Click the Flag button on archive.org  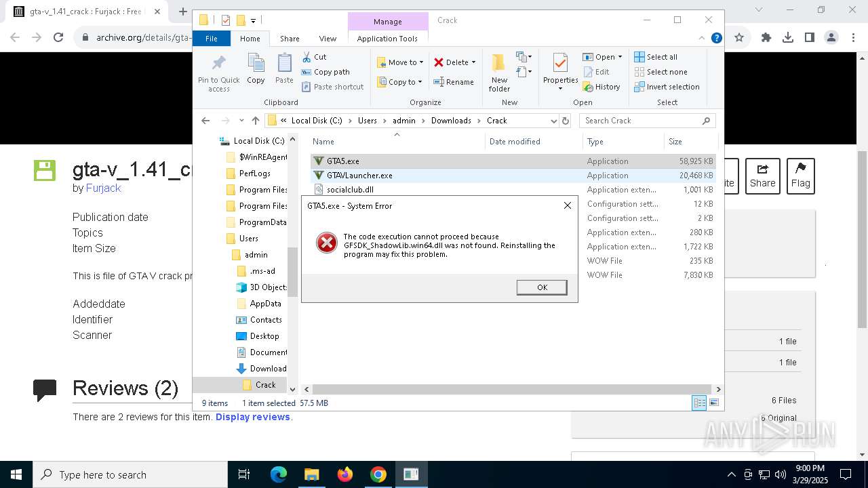(x=800, y=176)
